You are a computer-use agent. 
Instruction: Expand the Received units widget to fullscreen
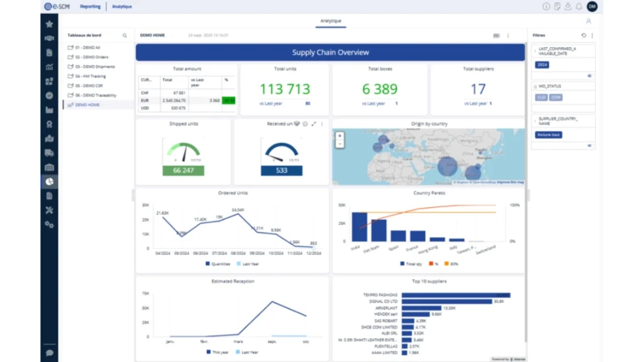coord(314,124)
